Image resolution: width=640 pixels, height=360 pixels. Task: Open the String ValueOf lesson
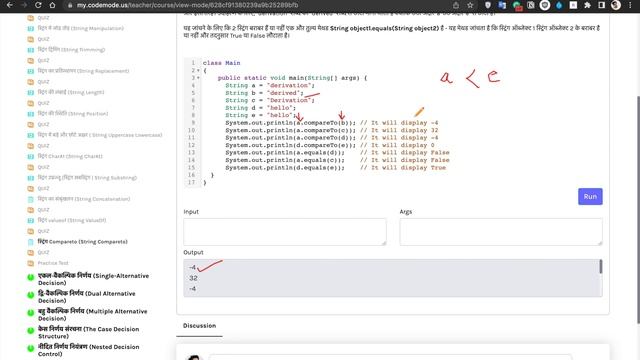pos(72,220)
